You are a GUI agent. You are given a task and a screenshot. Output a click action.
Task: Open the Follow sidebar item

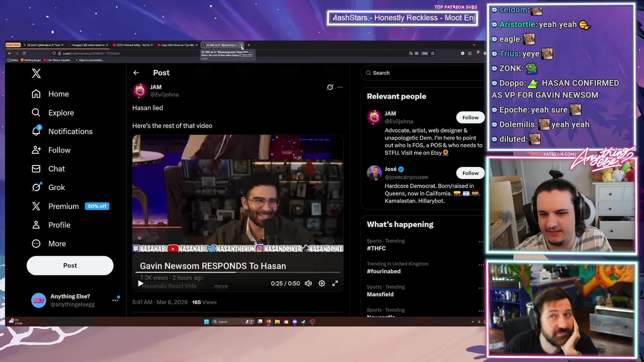click(51, 150)
